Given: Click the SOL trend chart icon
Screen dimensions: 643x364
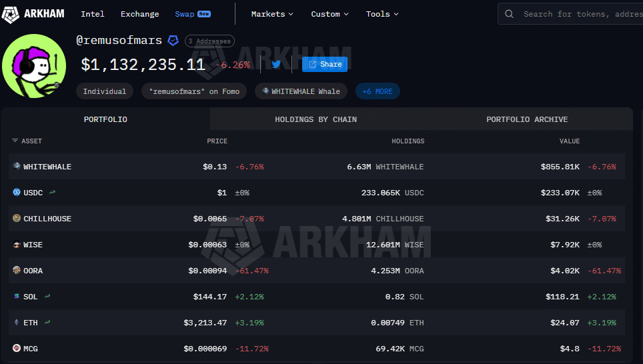Looking at the screenshot, I should [x=47, y=297].
